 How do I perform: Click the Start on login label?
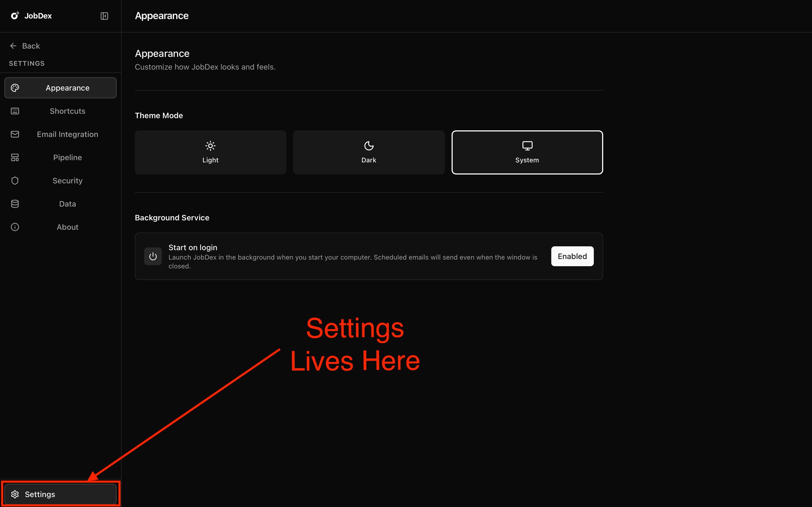click(x=193, y=247)
